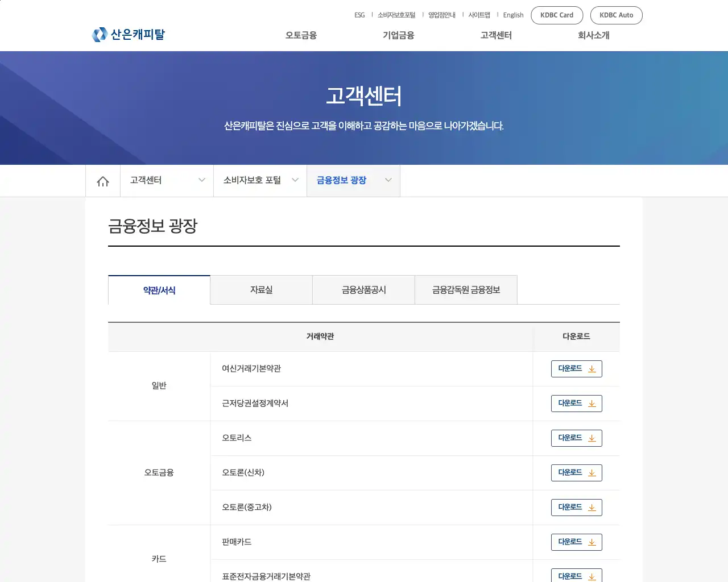Click the home icon in the breadcrumb
Screen dimensions: 728x582
point(102,180)
